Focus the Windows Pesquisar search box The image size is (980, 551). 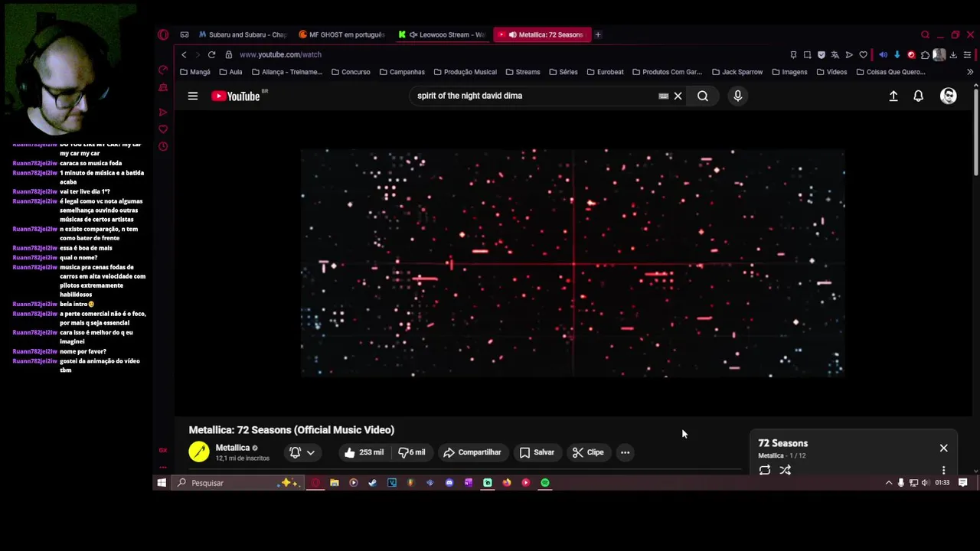point(237,483)
